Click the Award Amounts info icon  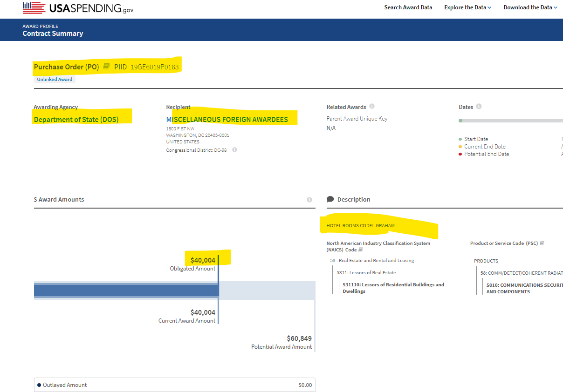[x=309, y=200]
